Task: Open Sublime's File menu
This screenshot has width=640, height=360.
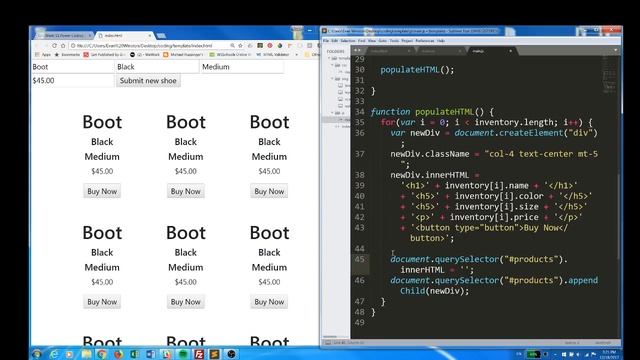Action: [326, 41]
